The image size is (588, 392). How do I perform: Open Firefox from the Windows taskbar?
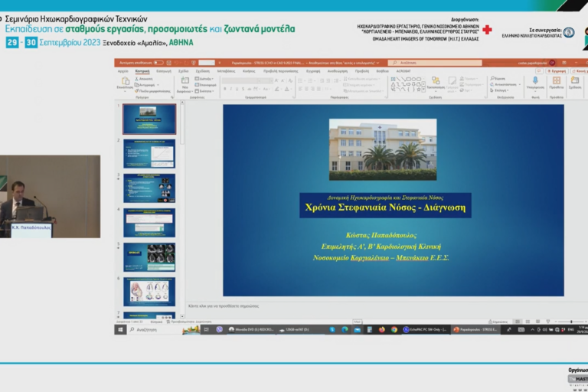coord(381,329)
